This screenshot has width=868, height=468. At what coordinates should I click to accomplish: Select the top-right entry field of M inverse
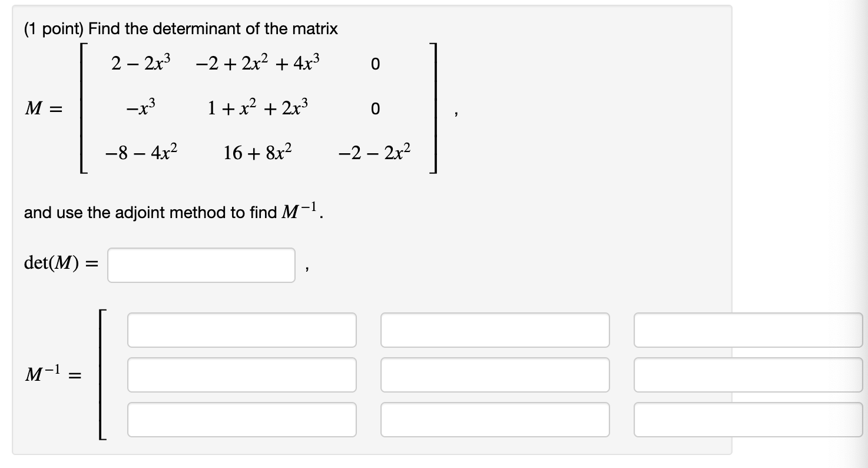click(748, 330)
